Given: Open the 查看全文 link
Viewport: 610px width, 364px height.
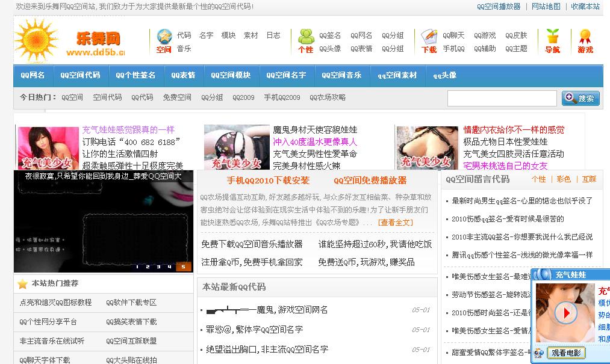Looking at the screenshot, I should pos(395,223).
